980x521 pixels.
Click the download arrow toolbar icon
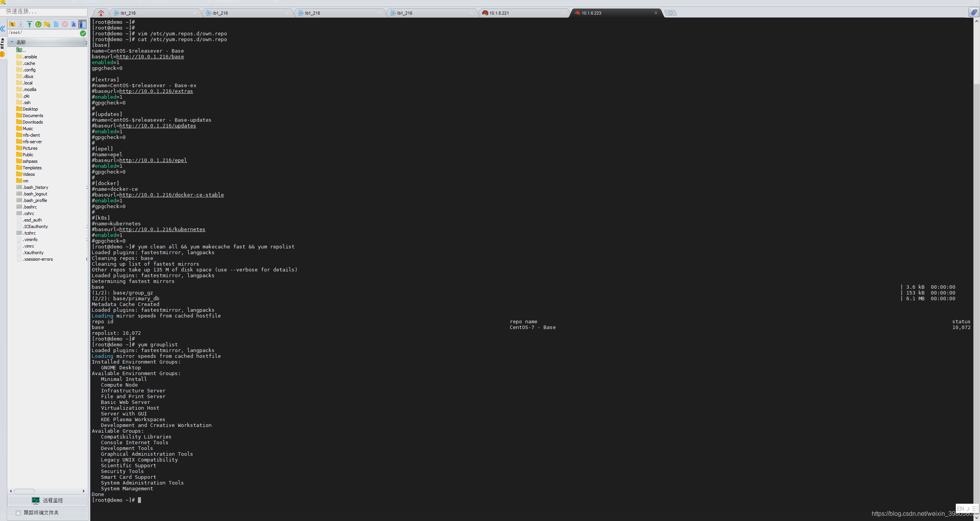click(x=21, y=24)
